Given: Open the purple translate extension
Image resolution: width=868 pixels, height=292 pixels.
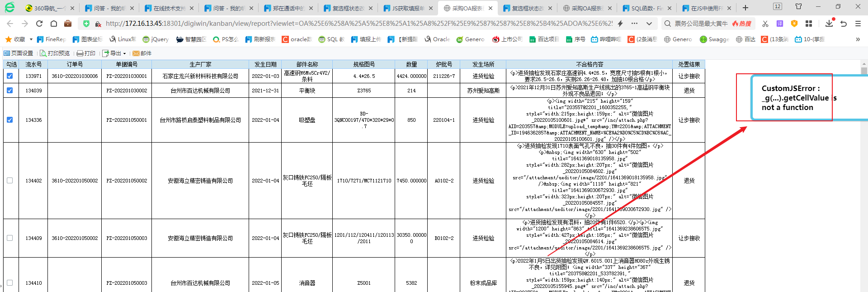Looking at the screenshot, I should click(780, 24).
